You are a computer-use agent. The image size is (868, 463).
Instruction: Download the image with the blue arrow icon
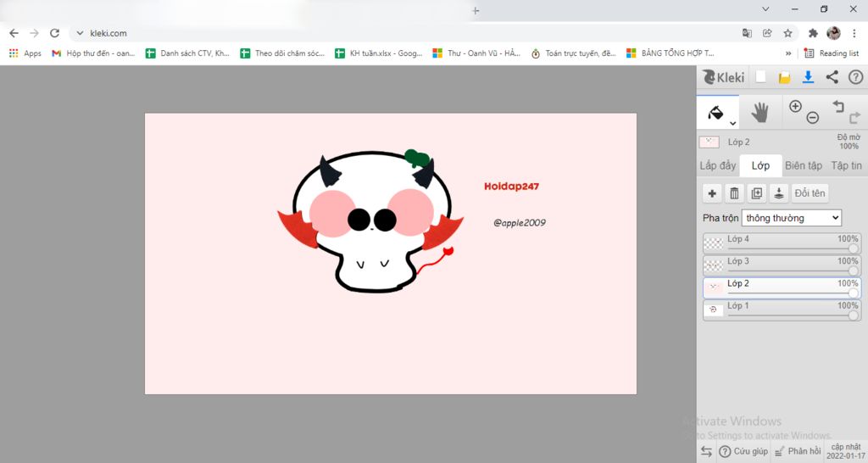[808, 77]
